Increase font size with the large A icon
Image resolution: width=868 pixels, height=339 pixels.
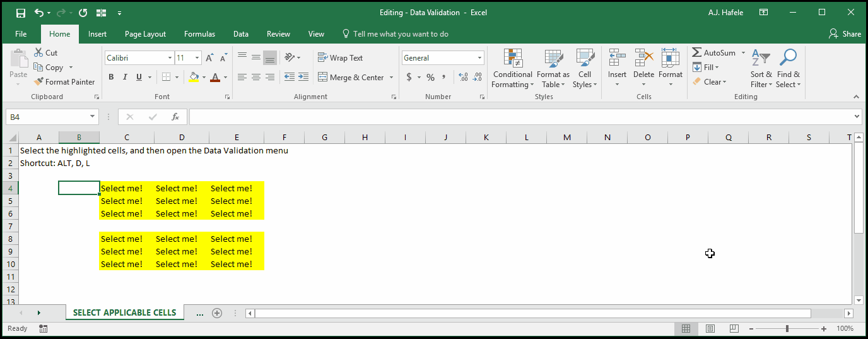tap(210, 57)
